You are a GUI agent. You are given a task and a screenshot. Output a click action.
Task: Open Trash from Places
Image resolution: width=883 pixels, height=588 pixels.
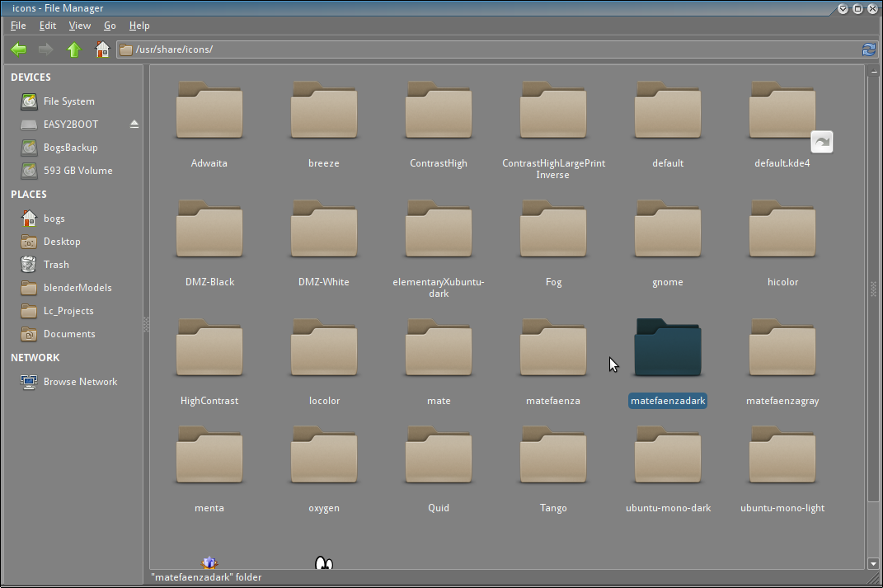(56, 265)
